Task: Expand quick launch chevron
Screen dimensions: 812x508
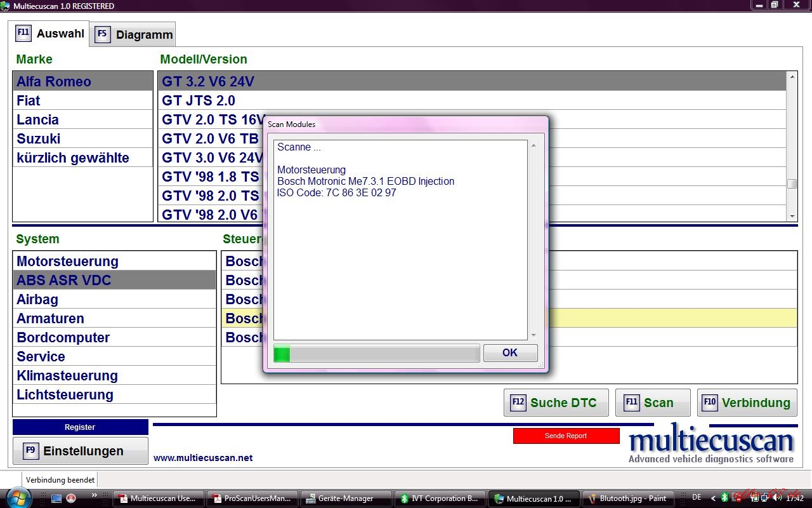Action: [x=95, y=495]
